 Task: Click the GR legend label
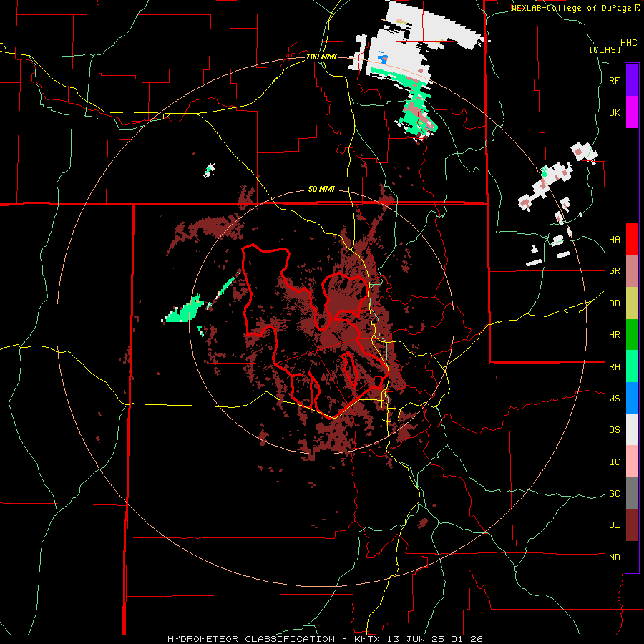click(x=614, y=271)
